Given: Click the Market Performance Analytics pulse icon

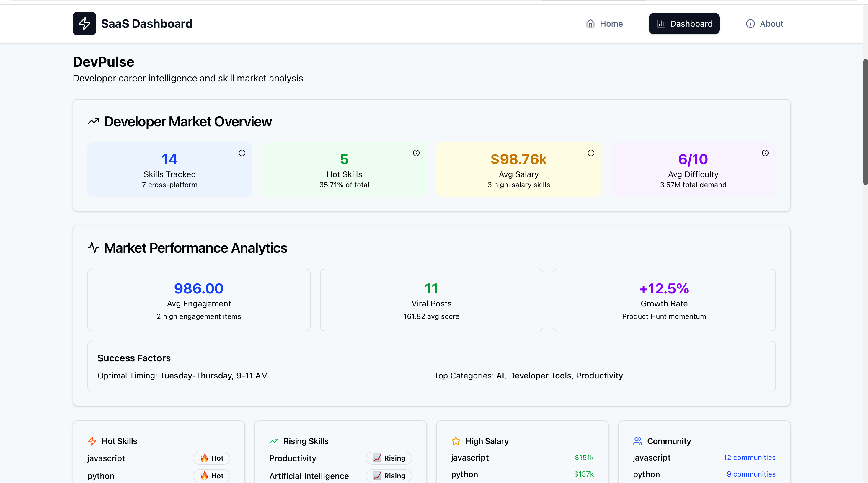Looking at the screenshot, I should click(93, 248).
